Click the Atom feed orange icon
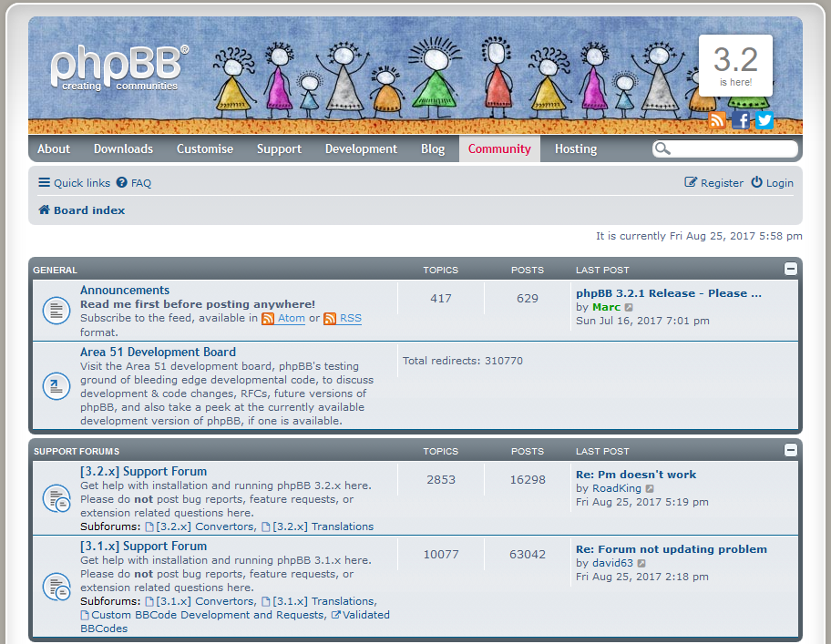 [268, 319]
